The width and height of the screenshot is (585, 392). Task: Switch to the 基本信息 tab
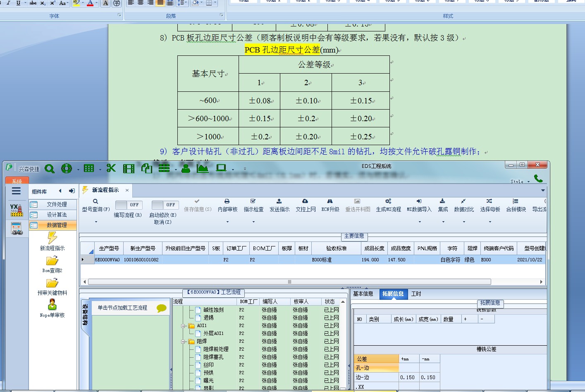click(363, 294)
